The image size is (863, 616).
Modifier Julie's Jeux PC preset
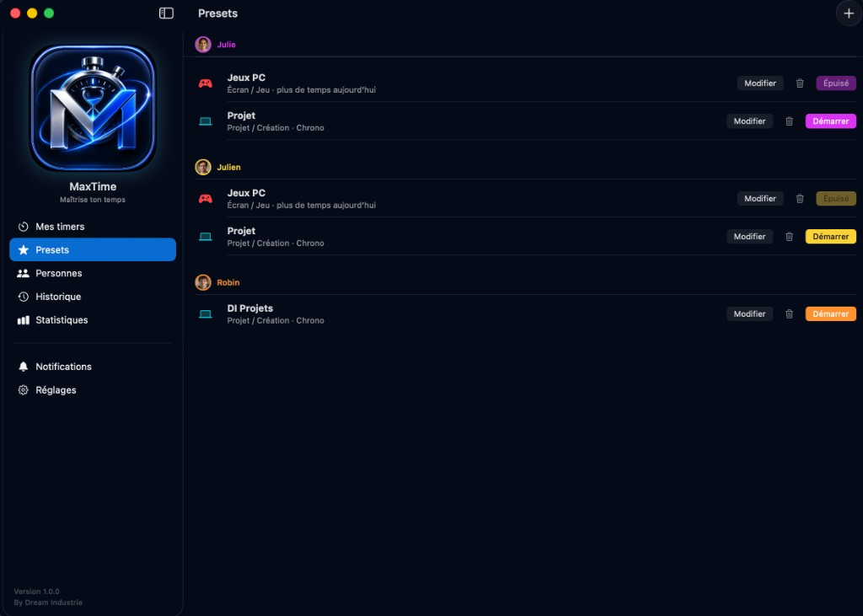point(760,83)
